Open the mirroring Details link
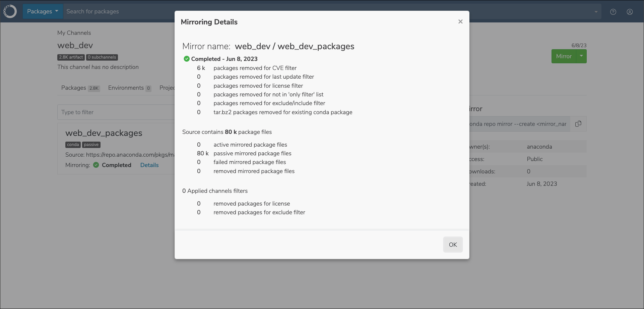The width and height of the screenshot is (644, 309). 149,165
